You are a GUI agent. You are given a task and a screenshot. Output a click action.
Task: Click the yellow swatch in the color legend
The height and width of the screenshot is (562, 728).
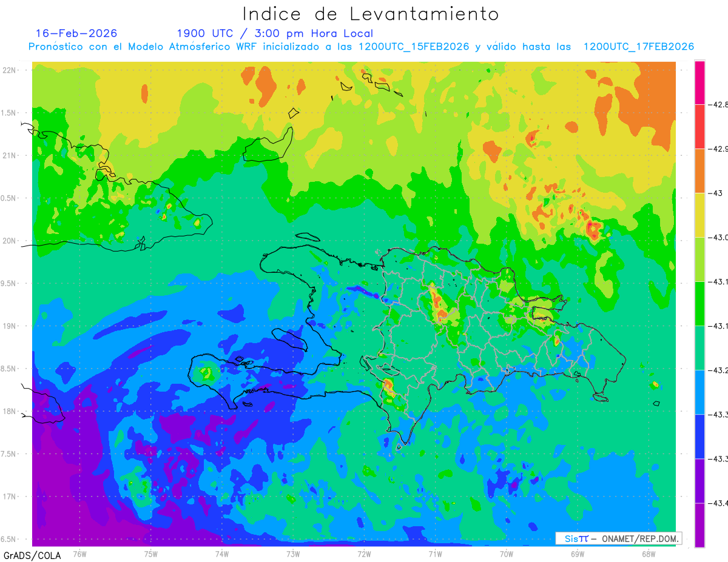[x=699, y=215]
